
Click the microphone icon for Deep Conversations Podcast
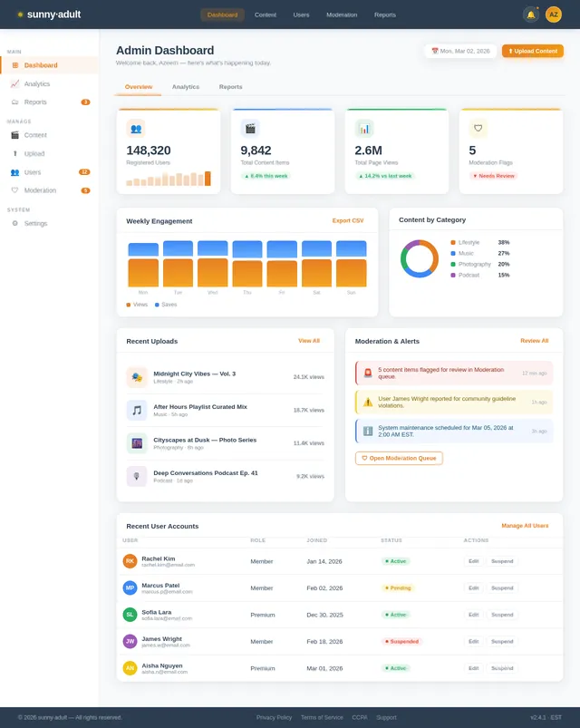(137, 476)
